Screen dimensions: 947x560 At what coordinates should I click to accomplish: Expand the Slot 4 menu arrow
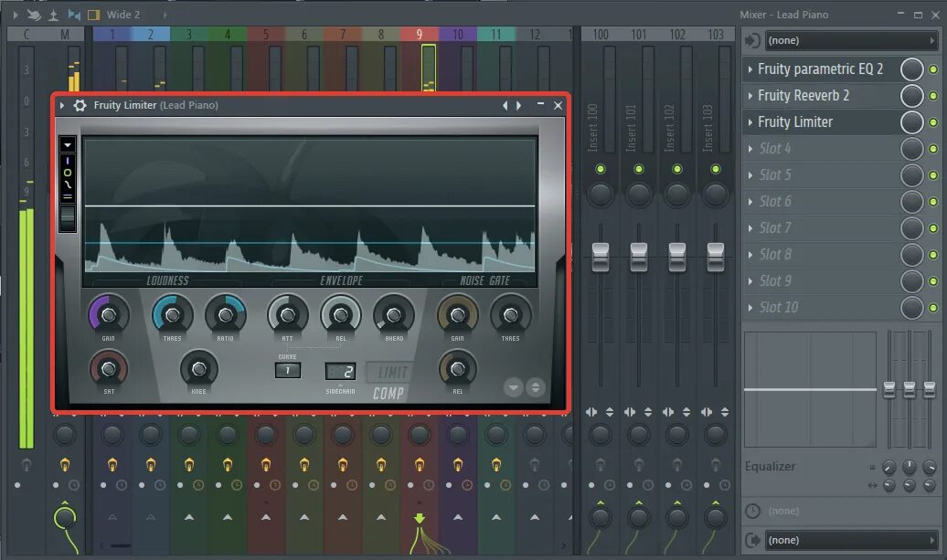click(x=750, y=149)
